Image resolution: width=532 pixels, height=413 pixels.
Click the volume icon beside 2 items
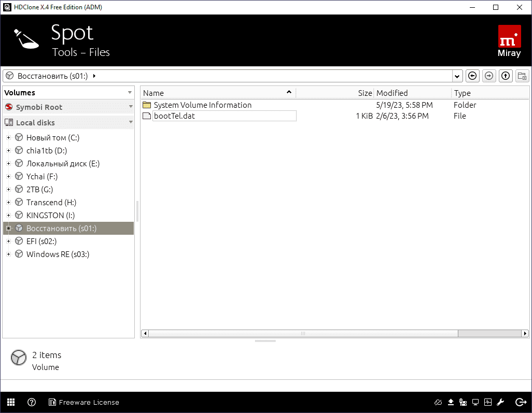tap(18, 358)
